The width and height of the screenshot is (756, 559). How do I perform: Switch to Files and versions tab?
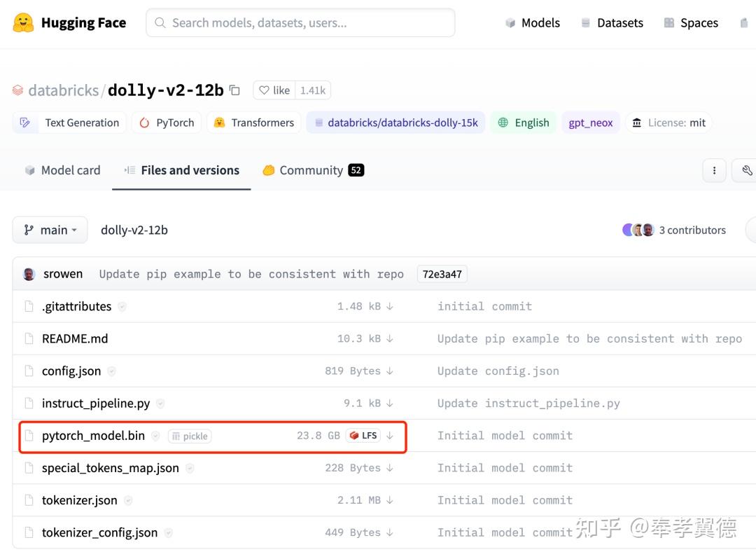point(181,170)
